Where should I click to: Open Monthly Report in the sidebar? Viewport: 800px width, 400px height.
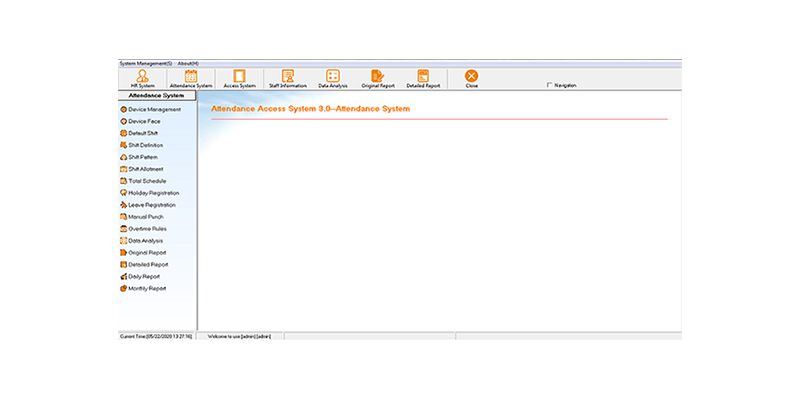[143, 288]
